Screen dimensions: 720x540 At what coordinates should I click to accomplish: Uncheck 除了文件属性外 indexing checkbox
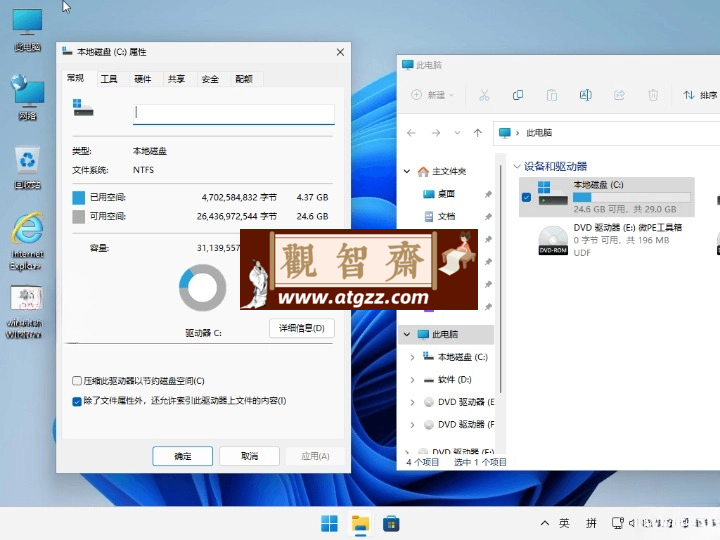77,401
